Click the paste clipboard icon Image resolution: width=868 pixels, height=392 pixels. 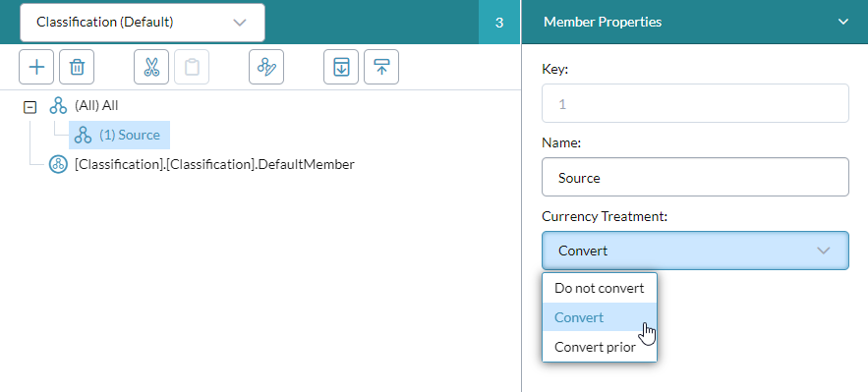click(x=192, y=67)
